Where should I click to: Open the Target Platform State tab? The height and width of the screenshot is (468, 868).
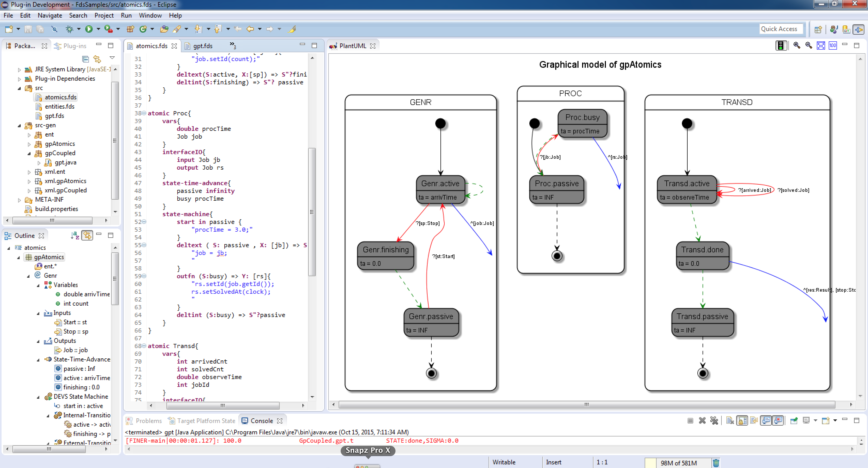tap(202, 421)
